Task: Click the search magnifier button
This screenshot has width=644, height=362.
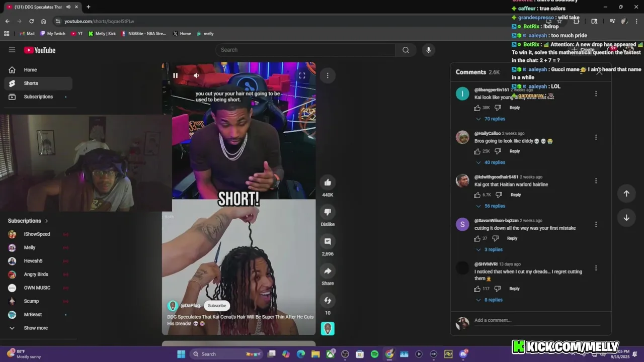Action: 406,50
